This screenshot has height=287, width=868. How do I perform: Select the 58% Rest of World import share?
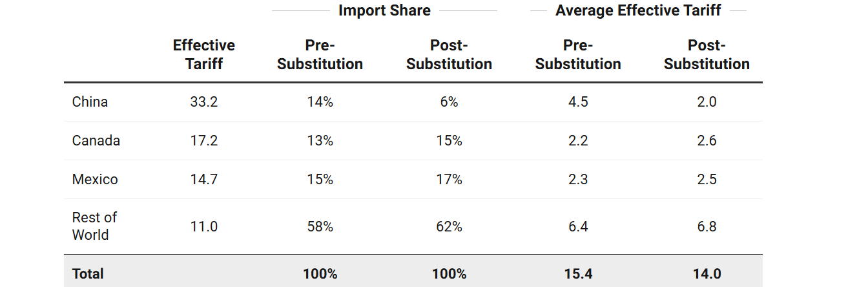(x=320, y=226)
